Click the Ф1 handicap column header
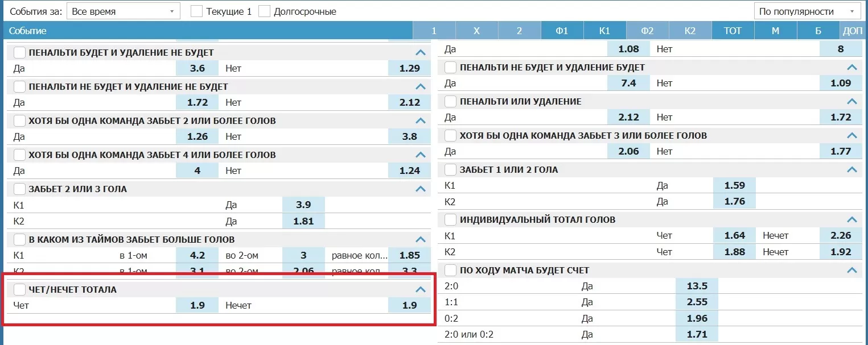Screen dimensions: 868x345 point(562,31)
